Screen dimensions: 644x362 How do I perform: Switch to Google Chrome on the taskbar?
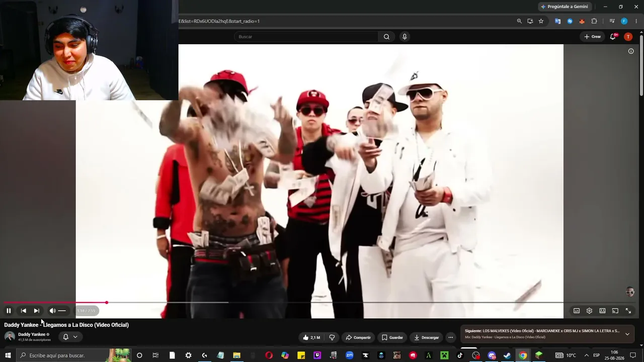click(x=523, y=355)
